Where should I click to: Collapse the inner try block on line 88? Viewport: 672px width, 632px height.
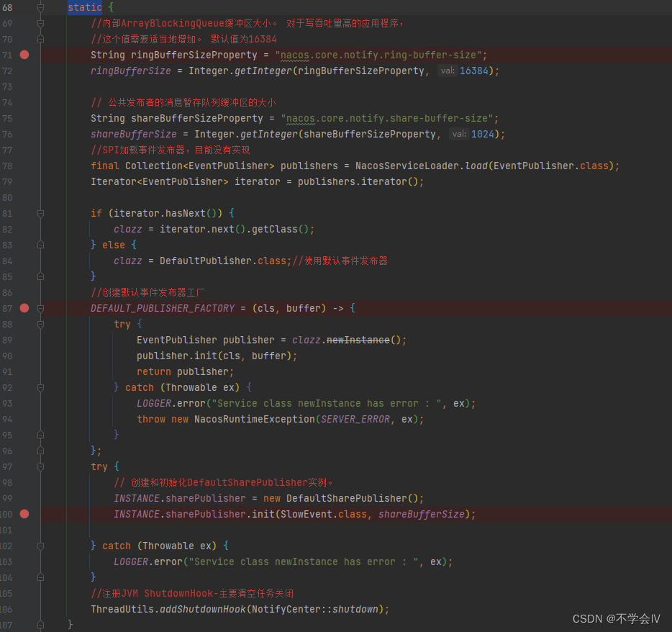pyautogui.click(x=41, y=324)
